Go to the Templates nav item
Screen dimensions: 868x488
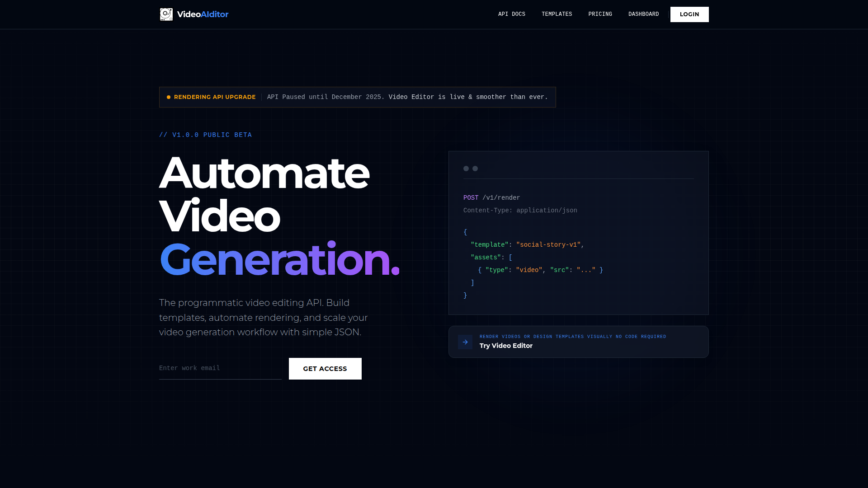pyautogui.click(x=557, y=14)
